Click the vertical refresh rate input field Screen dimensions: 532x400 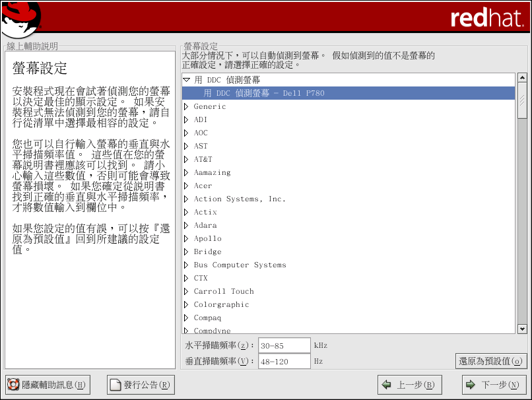tap(284, 361)
